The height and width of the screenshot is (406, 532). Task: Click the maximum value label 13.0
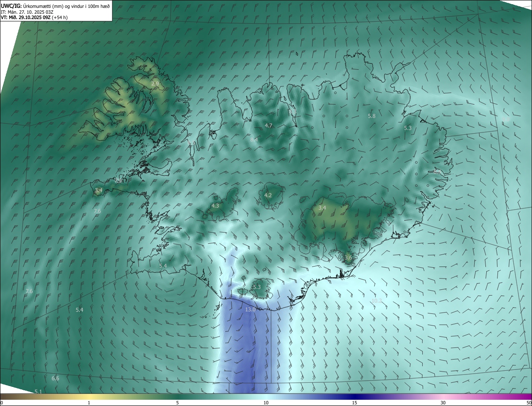[250, 310]
